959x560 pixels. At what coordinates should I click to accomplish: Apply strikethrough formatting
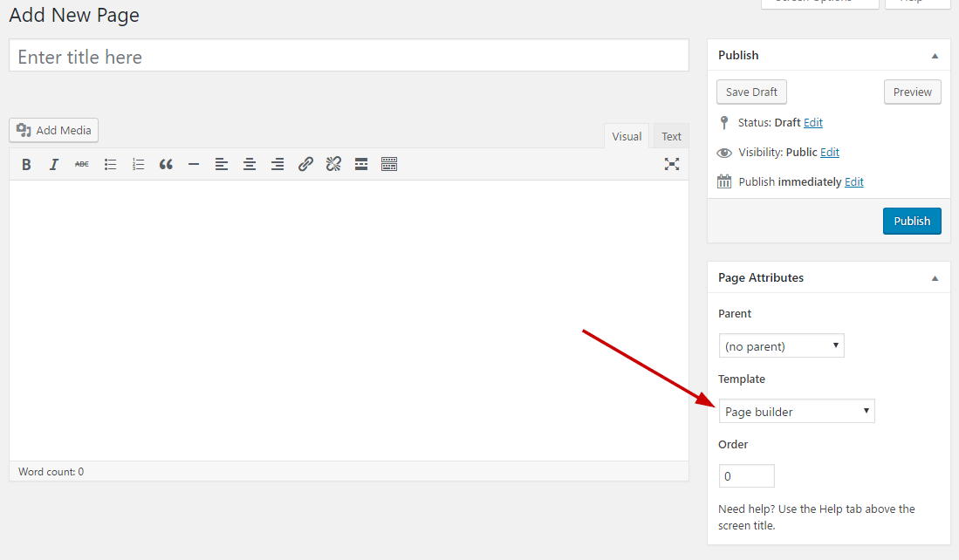82,165
